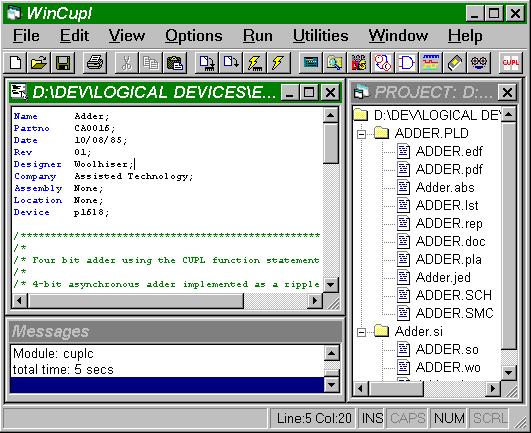Click the project tree horizontal scroll right arrow
531x433 pixels.
pyautogui.click(x=493, y=388)
